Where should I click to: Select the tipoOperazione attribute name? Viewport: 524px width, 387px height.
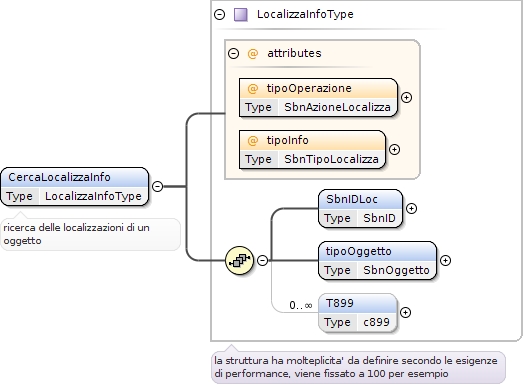coord(309,88)
